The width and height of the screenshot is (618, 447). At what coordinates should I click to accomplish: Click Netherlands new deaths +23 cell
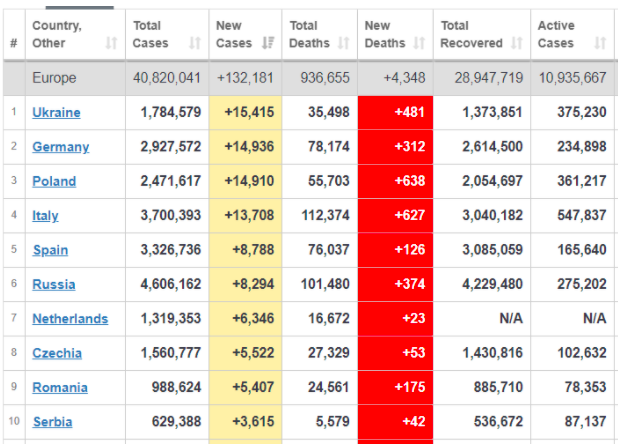(x=395, y=318)
